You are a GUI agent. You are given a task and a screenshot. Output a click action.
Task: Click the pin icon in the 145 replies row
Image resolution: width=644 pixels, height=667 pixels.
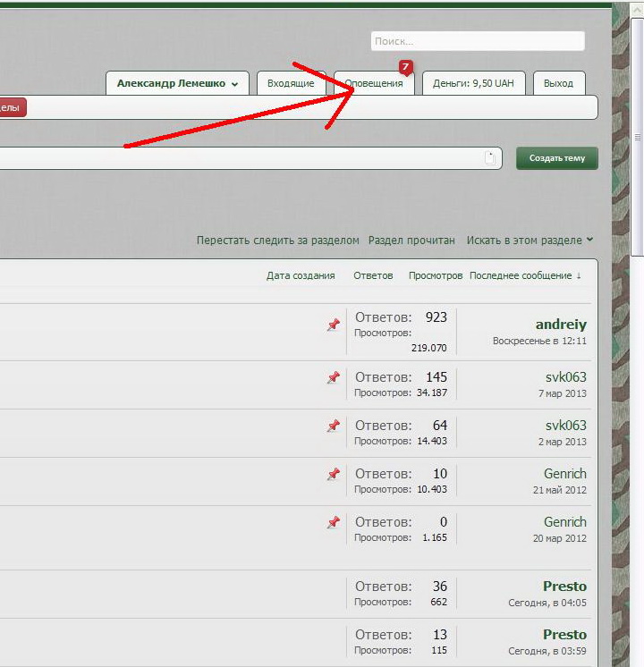[x=333, y=378]
